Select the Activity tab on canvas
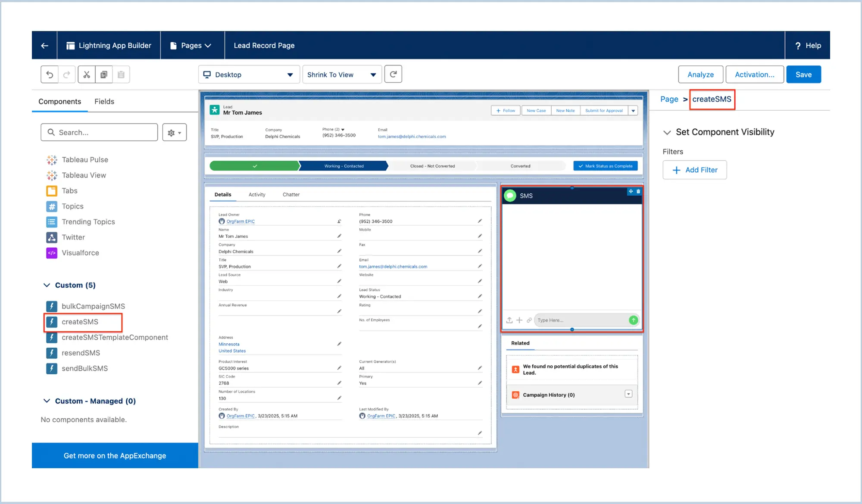The height and width of the screenshot is (504, 862). click(257, 195)
